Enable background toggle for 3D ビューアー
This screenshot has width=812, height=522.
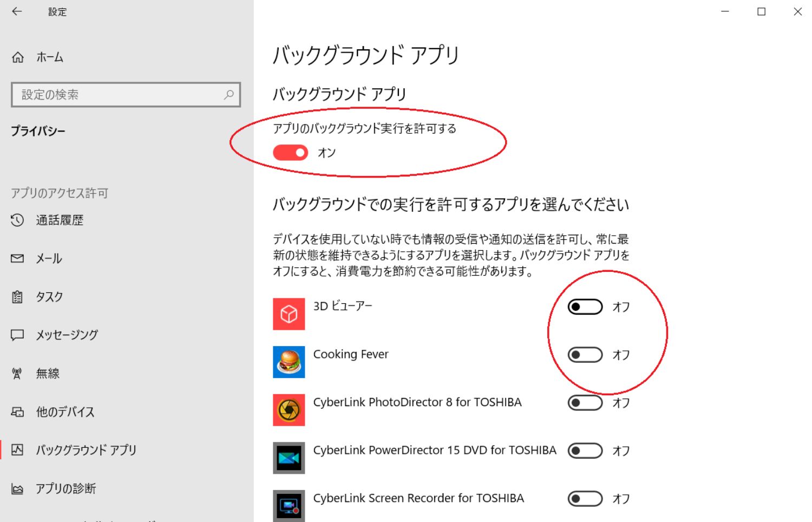585,307
